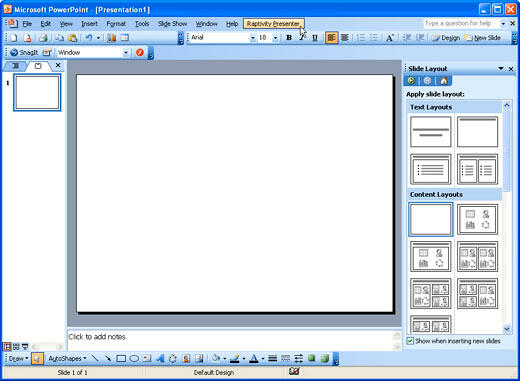Apply the Title Slide text layout
Screen dimensions: 520x381
430,132
